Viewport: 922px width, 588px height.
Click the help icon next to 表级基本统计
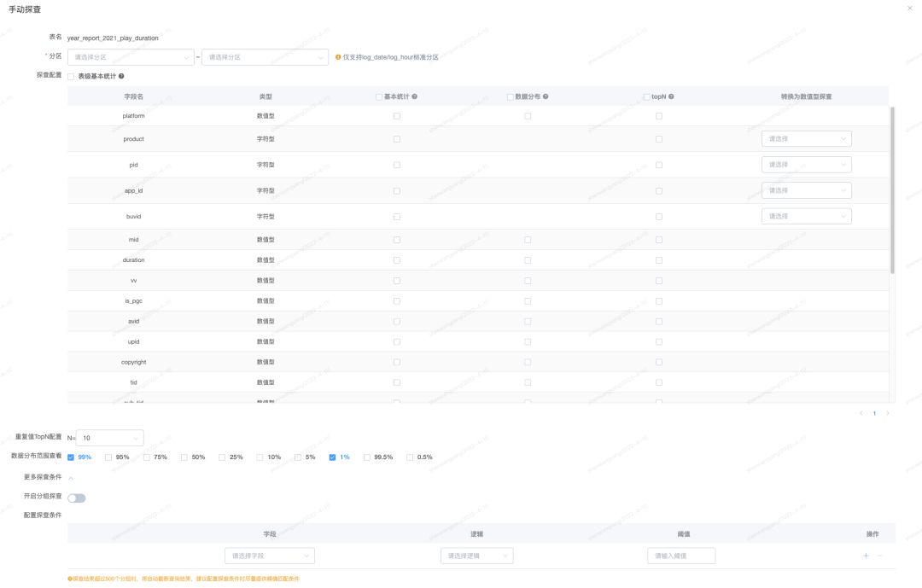[x=121, y=76]
